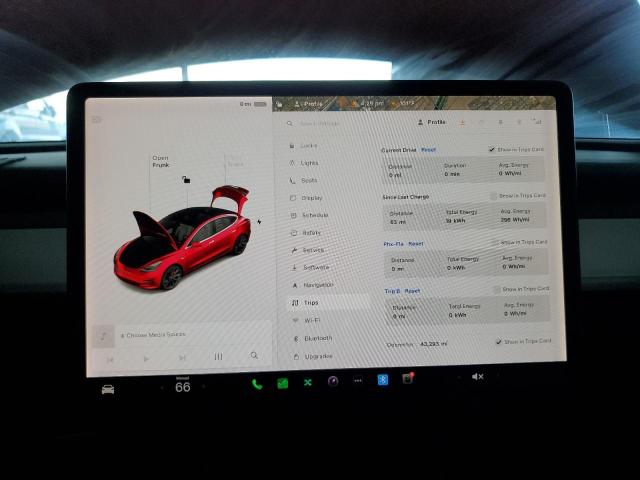Reset the Phx-Fla trip

[416, 244]
